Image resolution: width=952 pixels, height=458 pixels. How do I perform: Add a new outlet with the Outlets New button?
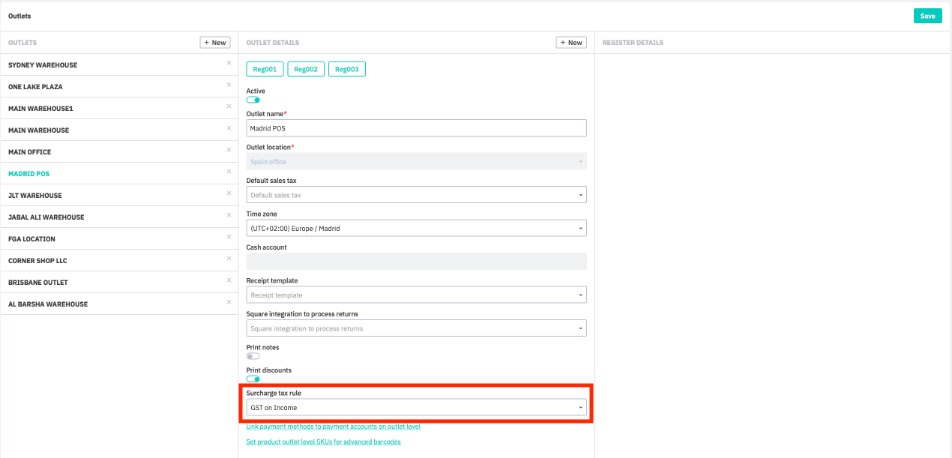(215, 43)
